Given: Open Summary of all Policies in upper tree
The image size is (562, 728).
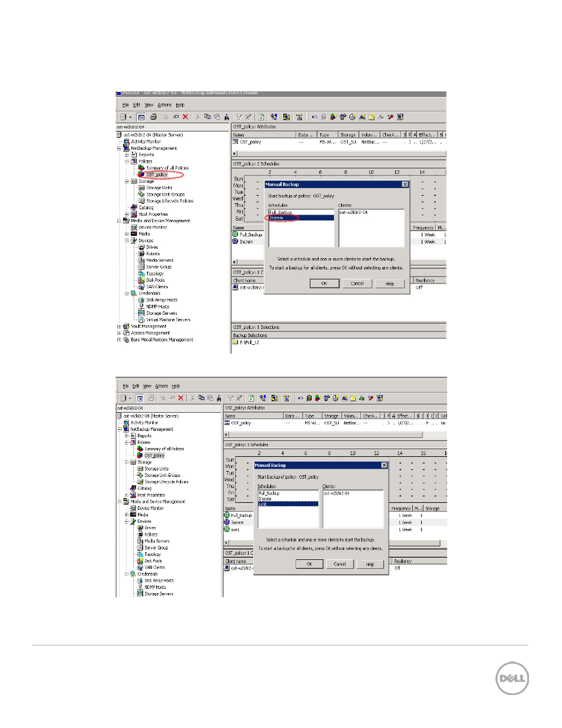Looking at the screenshot, I should pos(167,168).
